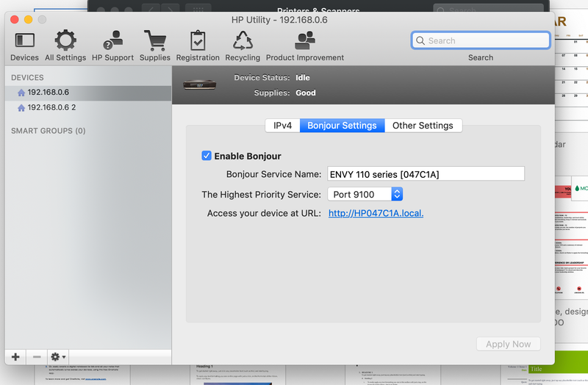Minimize HP Utility with yellow button
The height and width of the screenshot is (385, 588).
coord(29,20)
